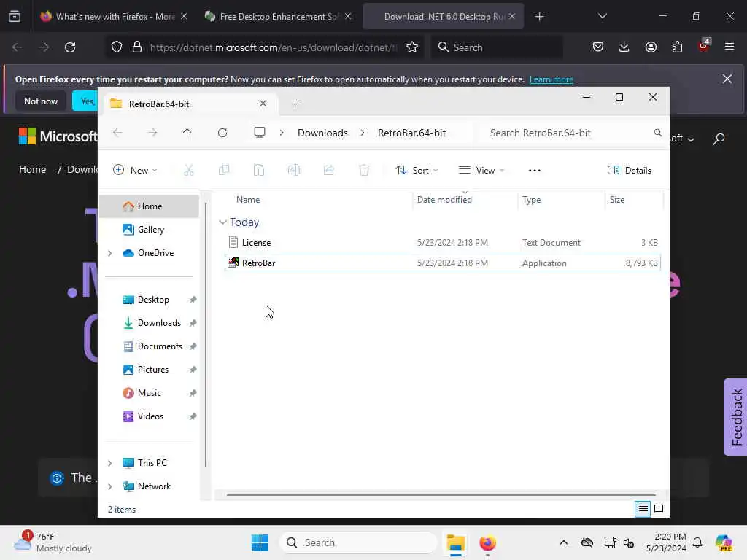Add a new File Explorer tab

295,104
